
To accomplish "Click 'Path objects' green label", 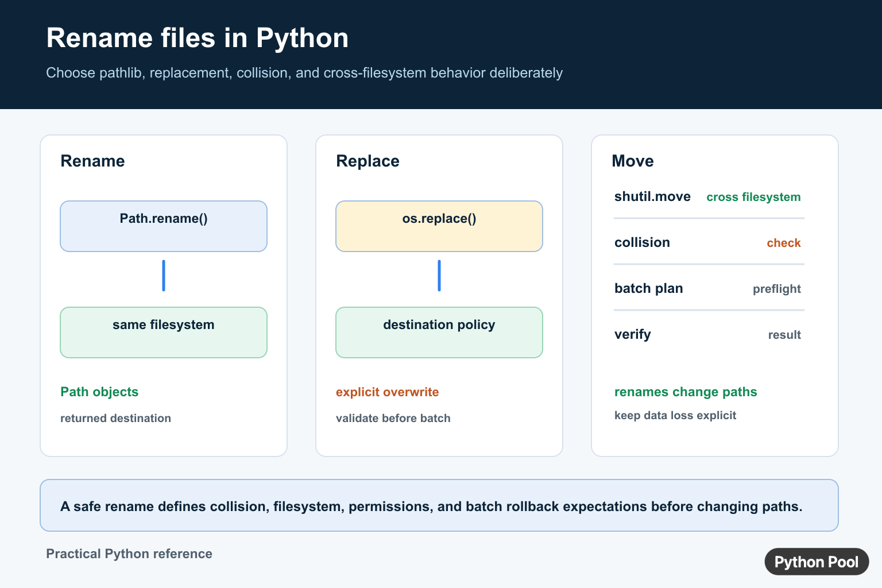I will click(x=99, y=392).
